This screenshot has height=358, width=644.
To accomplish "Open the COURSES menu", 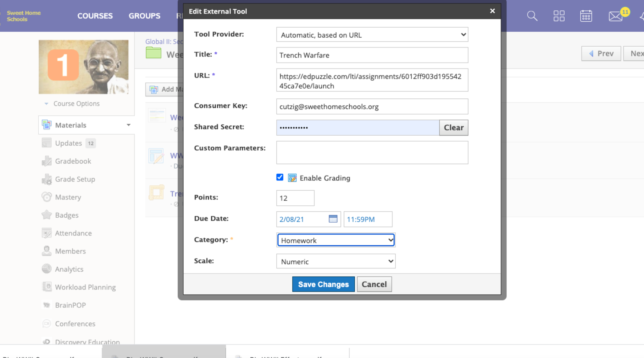I will pyautogui.click(x=95, y=16).
